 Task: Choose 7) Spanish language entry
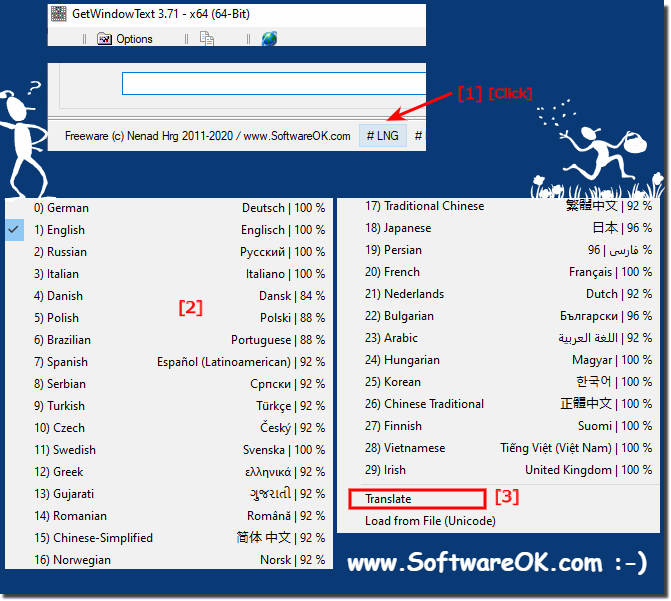[x=169, y=362]
